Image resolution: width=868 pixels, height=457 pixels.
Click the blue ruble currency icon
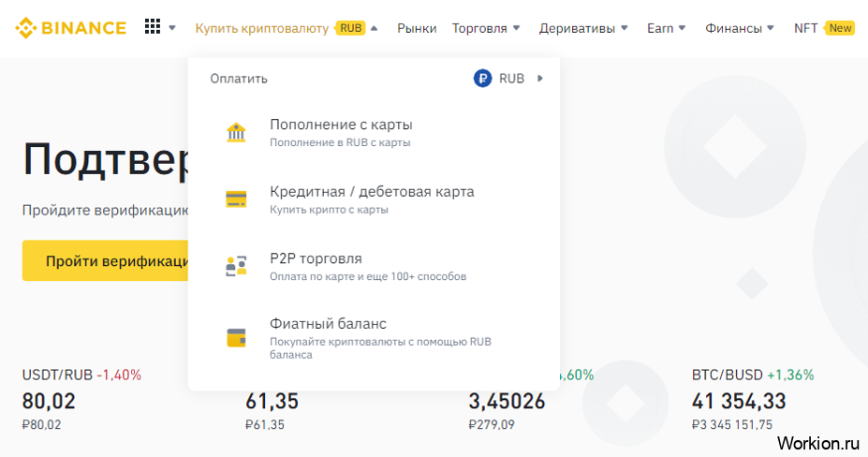click(x=482, y=79)
